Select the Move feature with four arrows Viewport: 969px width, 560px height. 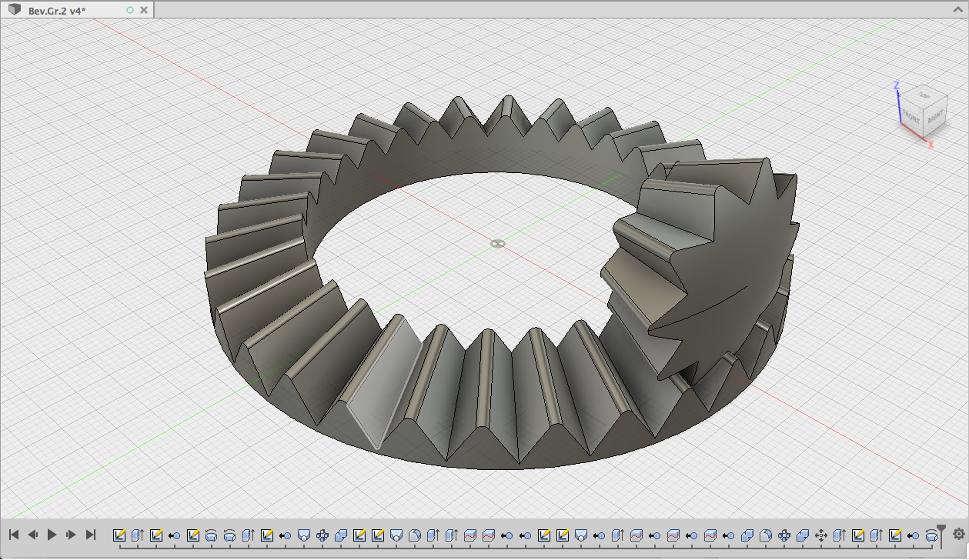tap(821, 535)
